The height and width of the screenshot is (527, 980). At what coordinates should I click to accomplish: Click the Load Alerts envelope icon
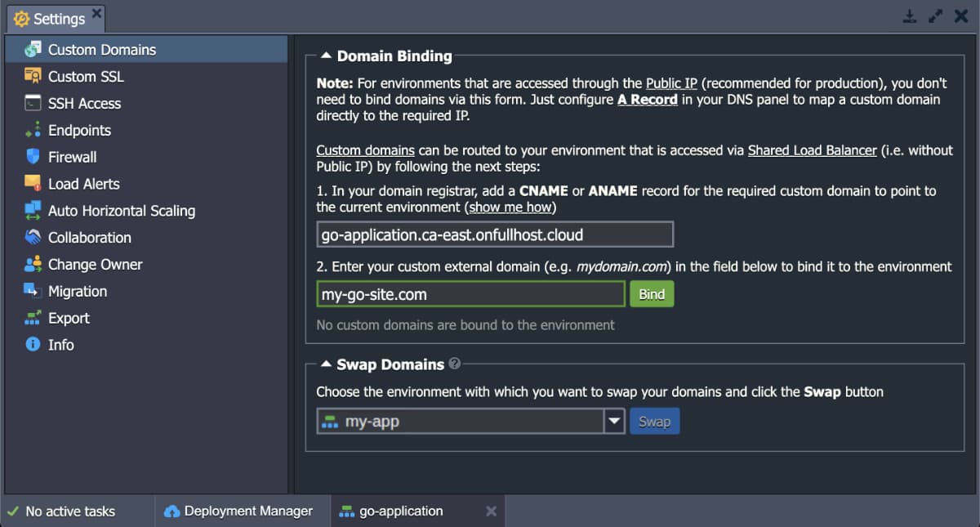[33, 184]
